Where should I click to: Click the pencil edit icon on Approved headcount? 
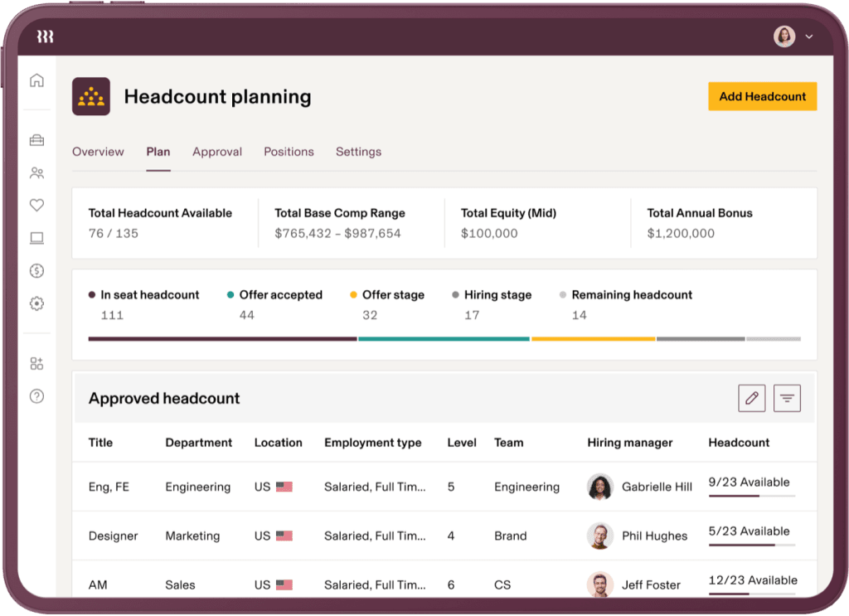pos(751,398)
